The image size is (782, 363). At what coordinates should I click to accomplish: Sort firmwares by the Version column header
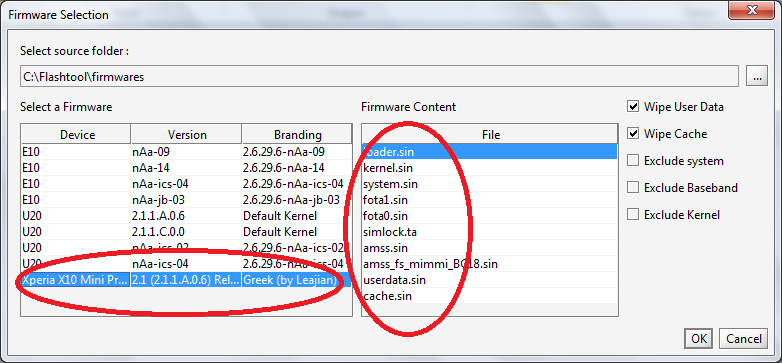click(187, 134)
